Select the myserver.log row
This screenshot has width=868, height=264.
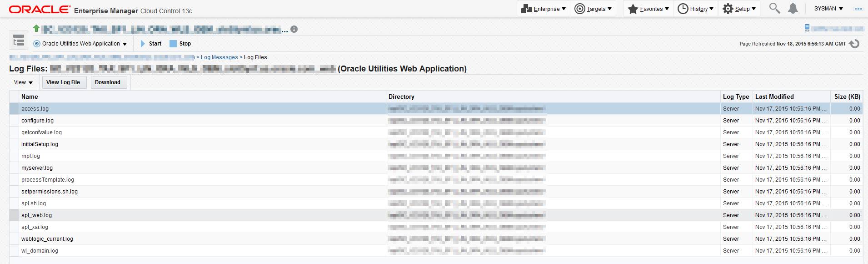tap(436, 168)
